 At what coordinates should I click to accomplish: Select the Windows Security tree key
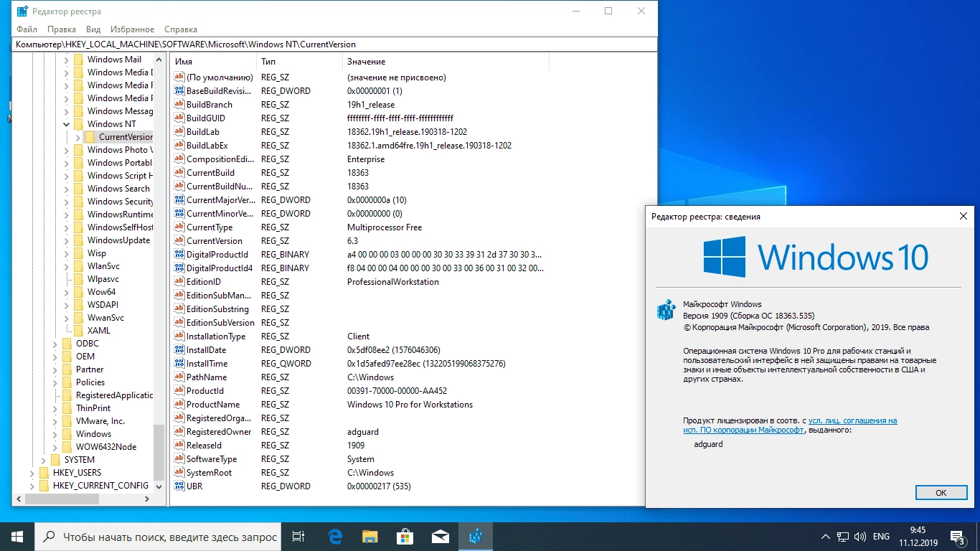coord(120,202)
